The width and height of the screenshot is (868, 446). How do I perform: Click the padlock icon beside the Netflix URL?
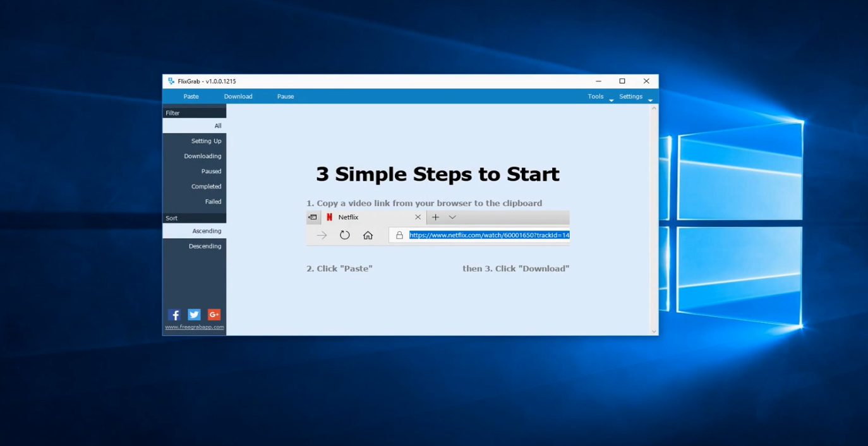(399, 236)
